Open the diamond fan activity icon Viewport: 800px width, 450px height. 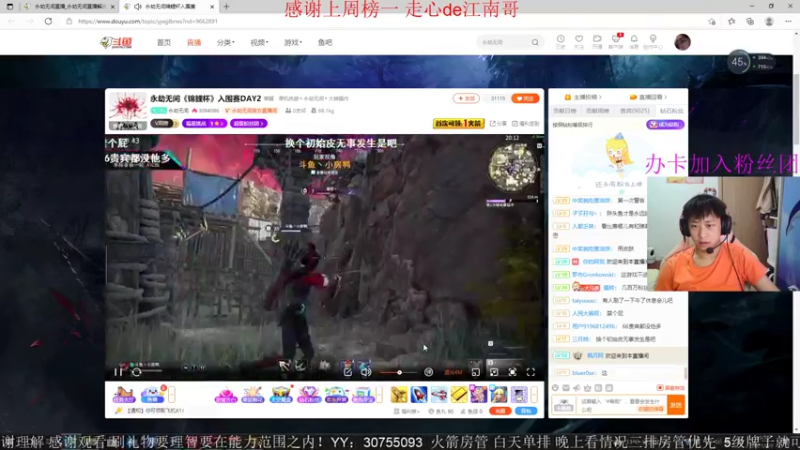(308, 394)
